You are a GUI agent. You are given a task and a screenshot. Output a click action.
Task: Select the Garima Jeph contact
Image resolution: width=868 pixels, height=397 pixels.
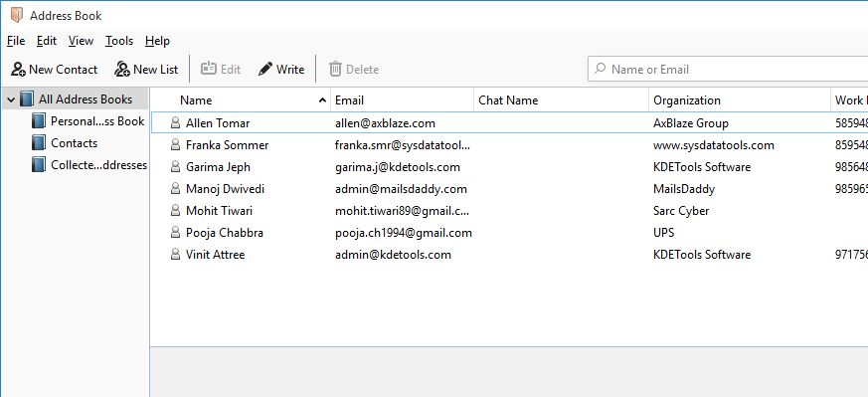point(219,167)
